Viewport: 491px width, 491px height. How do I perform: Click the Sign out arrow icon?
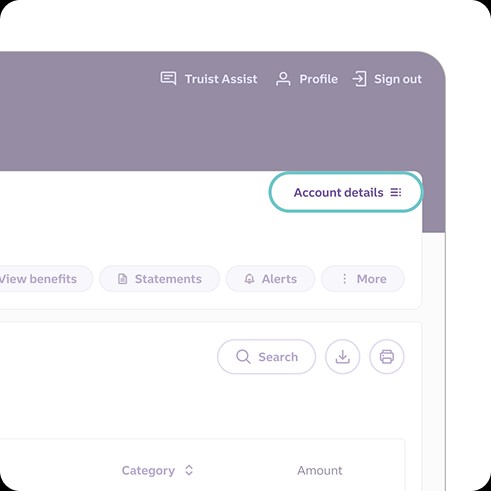click(359, 79)
